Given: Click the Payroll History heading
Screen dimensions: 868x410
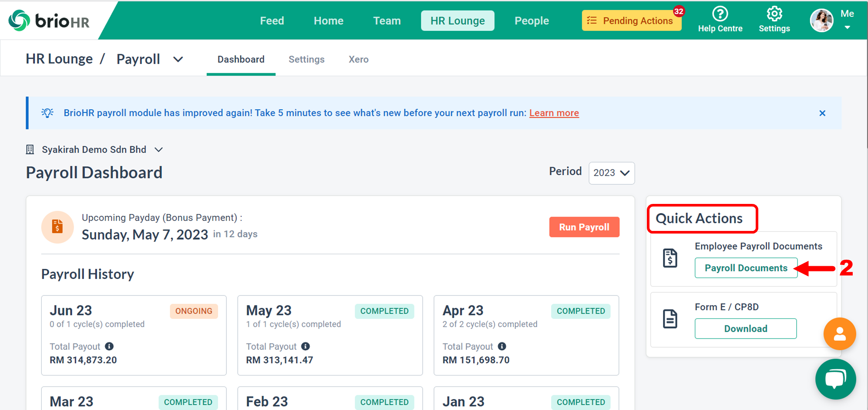Looking at the screenshot, I should [x=87, y=274].
